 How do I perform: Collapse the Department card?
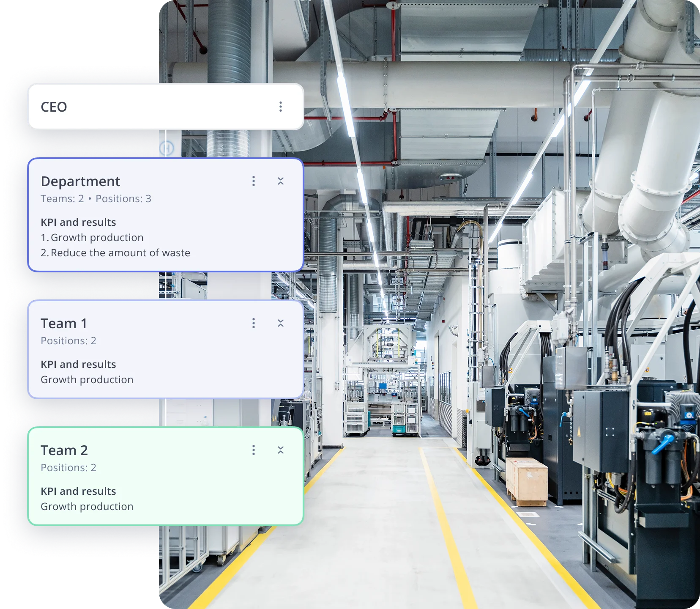point(281,181)
